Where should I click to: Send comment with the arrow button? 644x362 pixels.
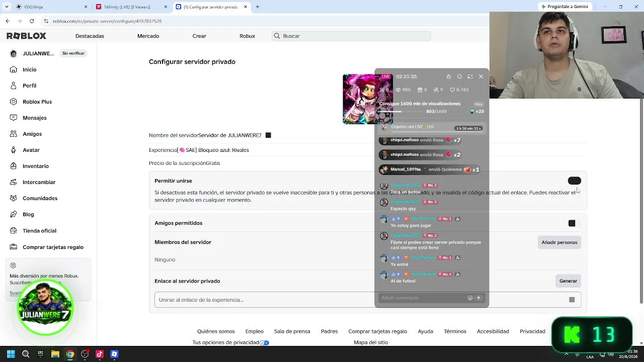tap(478, 298)
